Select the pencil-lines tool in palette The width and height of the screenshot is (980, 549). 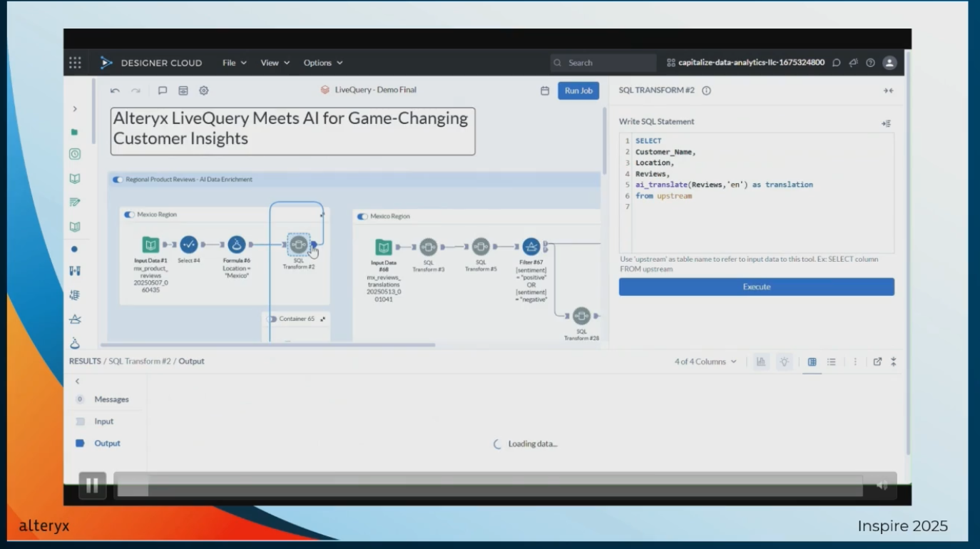point(75,202)
